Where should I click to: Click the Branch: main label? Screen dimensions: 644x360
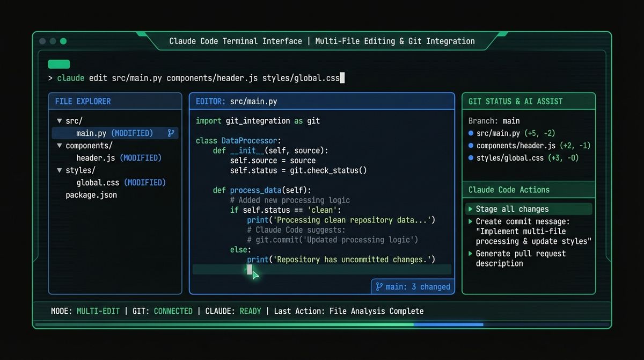494,121
